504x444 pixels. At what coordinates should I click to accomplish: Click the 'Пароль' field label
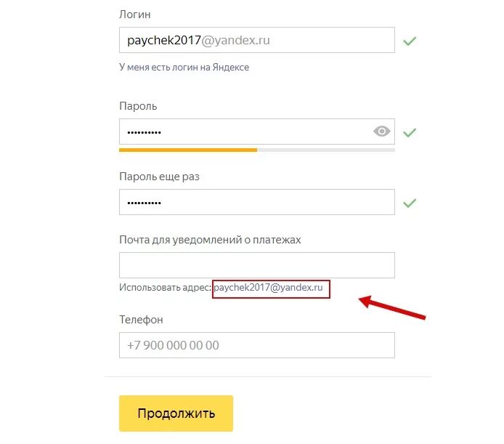pyautogui.click(x=138, y=106)
